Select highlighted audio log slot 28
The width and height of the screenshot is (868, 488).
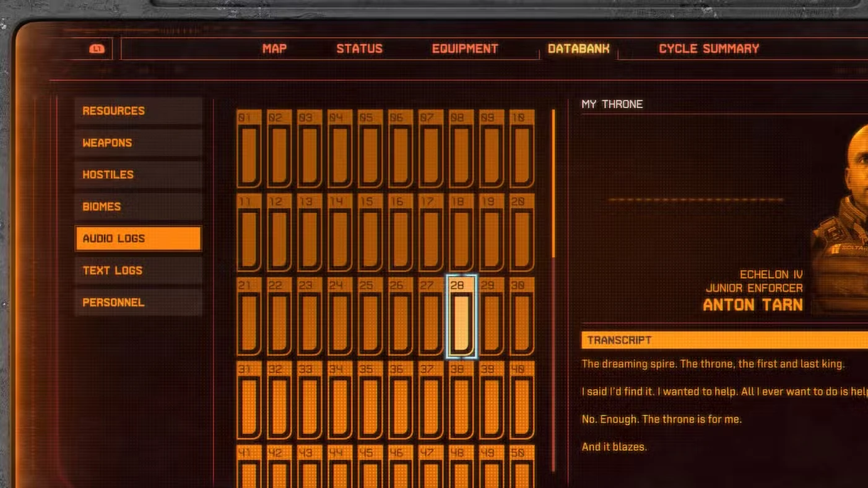461,316
